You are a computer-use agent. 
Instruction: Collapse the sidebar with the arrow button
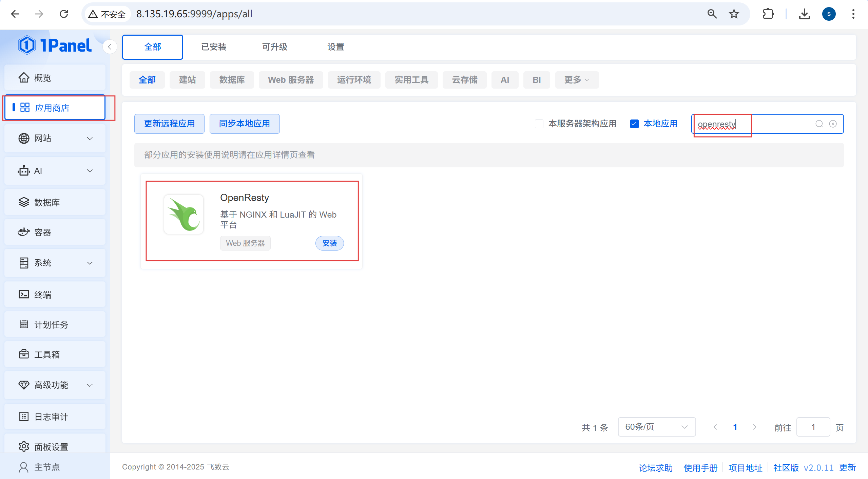pyautogui.click(x=110, y=47)
